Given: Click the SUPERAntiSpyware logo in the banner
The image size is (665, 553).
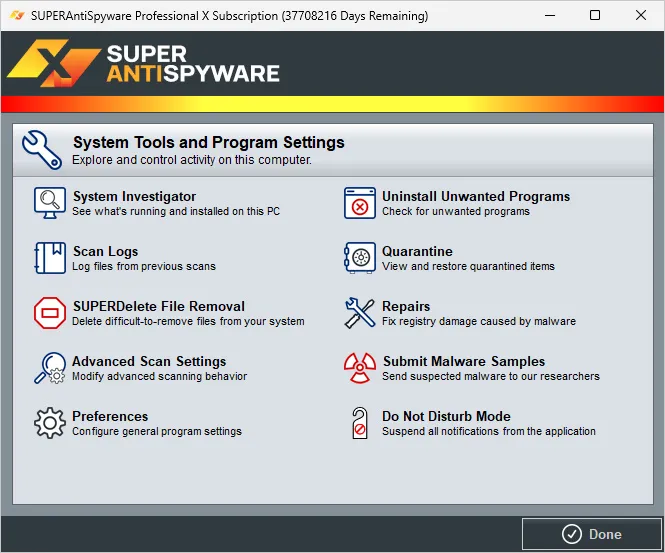Looking at the screenshot, I should 143,63.
